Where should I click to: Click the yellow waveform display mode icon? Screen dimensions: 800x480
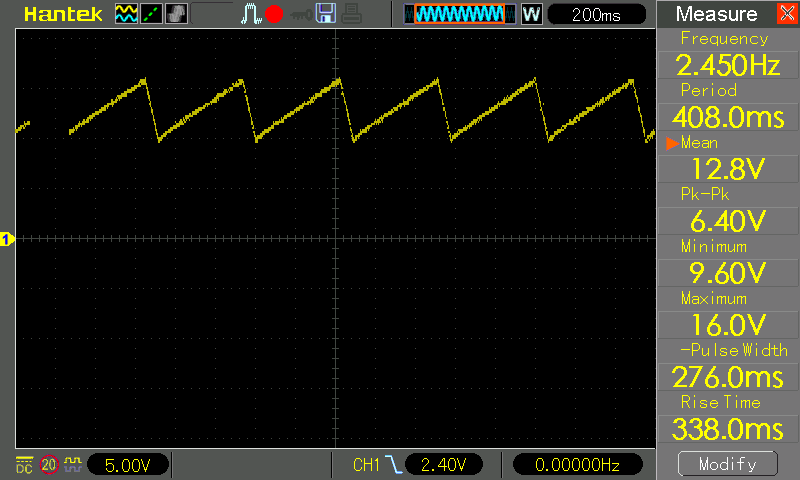coord(126,14)
